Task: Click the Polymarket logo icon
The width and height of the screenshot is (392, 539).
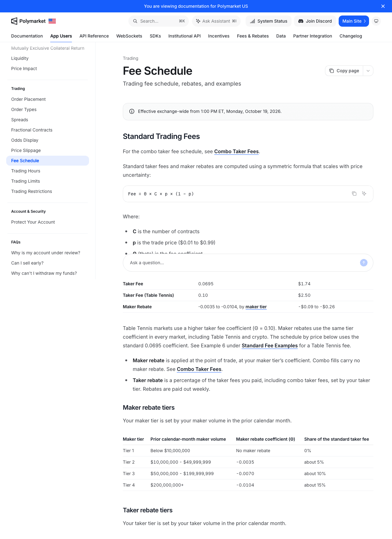Action: [14, 21]
